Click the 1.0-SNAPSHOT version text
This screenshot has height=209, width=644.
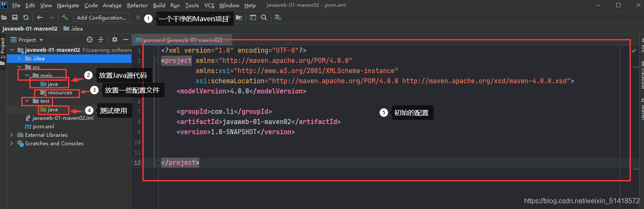234,132
